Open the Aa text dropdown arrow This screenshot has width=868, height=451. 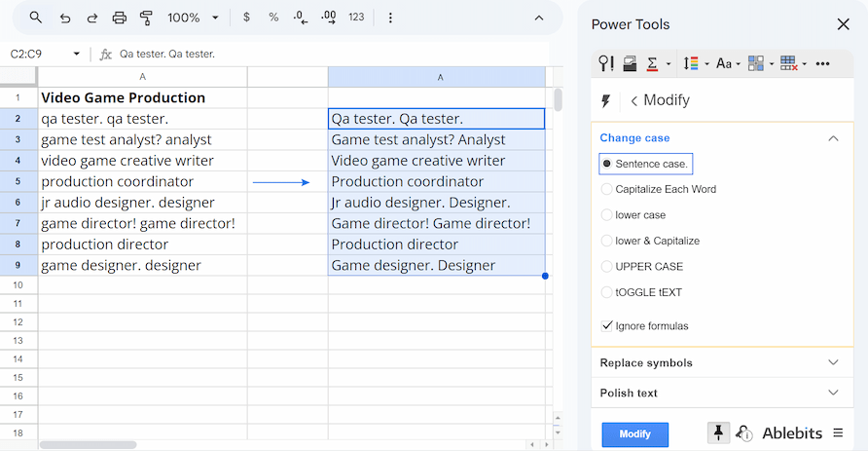(738, 64)
